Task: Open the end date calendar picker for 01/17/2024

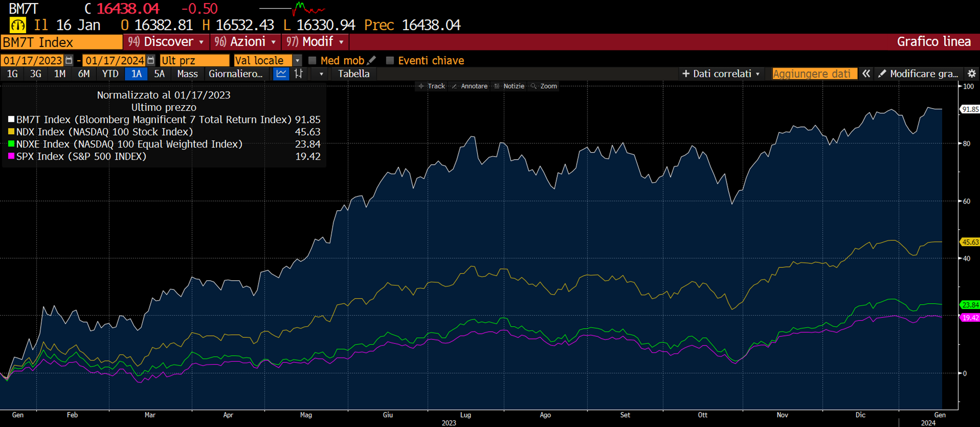Action: [x=151, y=60]
